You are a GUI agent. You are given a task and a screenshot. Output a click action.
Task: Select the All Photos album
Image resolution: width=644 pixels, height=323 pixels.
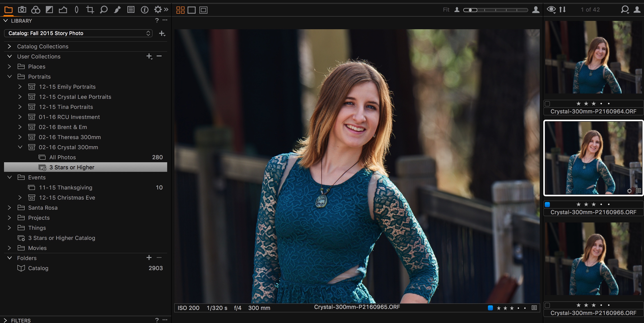(63, 157)
